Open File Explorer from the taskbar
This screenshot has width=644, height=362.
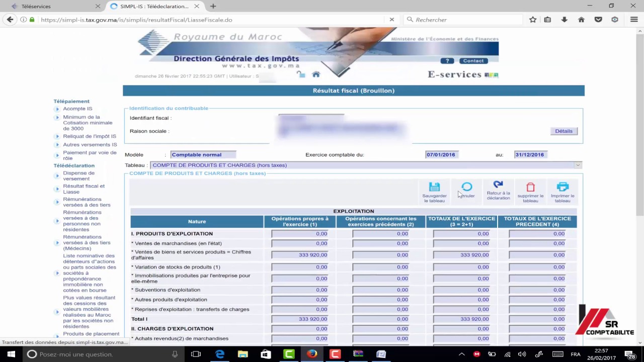(243, 354)
